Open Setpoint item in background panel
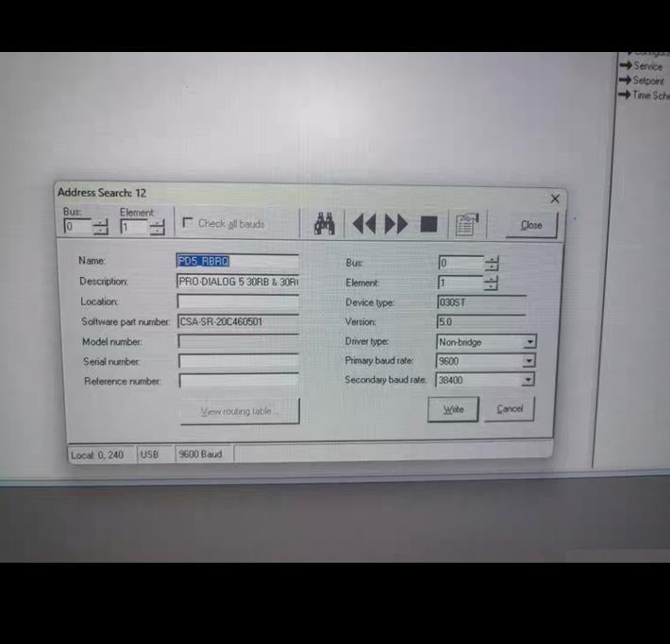The height and width of the screenshot is (644, 670). 643,80
